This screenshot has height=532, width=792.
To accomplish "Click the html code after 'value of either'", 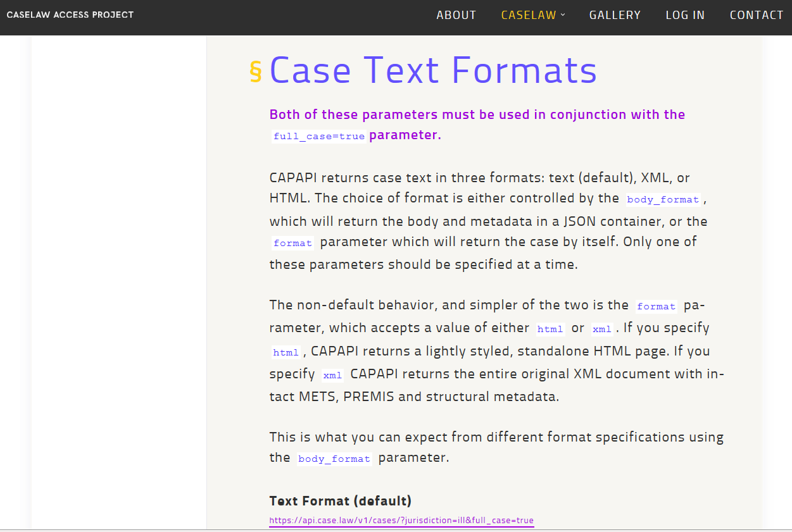I will [550, 329].
